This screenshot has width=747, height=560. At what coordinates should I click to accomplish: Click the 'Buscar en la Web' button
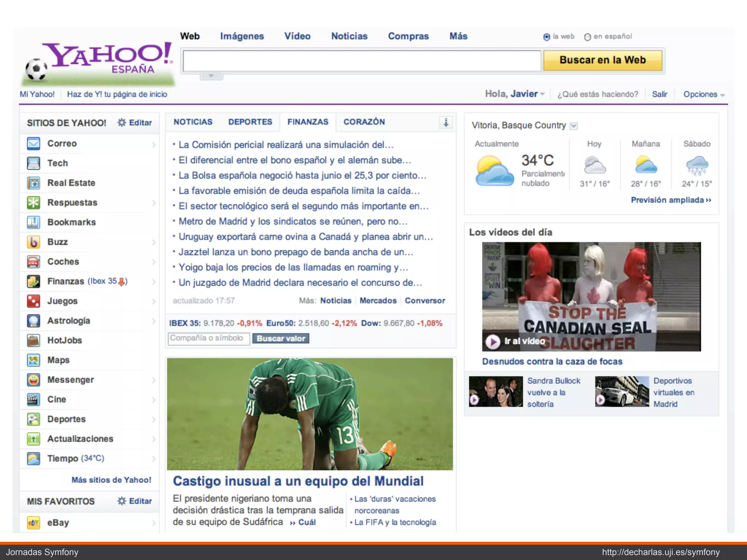[603, 60]
